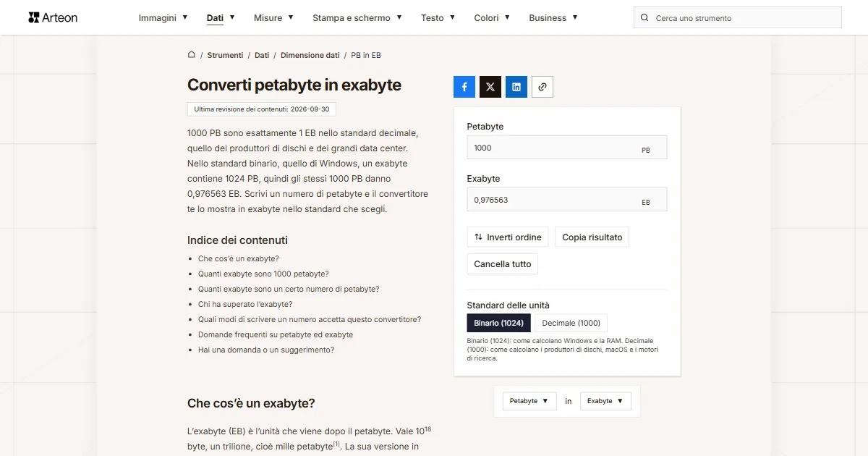Screen dimensions: 868x456
Task: Open Dimensione dati breadcrumb link
Action: [x=310, y=55]
